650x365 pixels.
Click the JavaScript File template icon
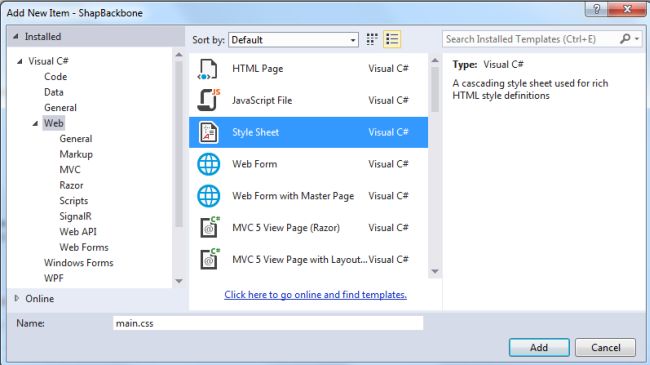click(x=209, y=100)
